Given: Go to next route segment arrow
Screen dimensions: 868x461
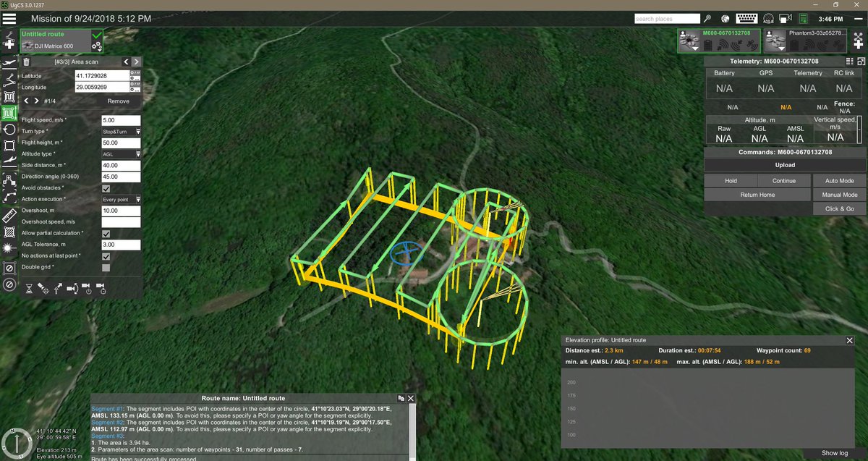Looking at the screenshot, I should (136, 62).
